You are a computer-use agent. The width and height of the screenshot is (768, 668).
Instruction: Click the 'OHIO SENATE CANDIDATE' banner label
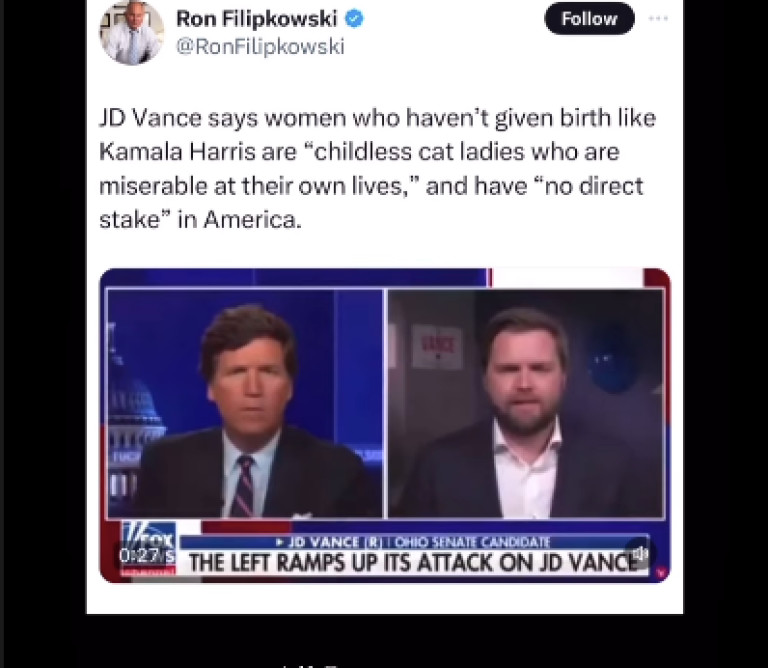pyautogui.click(x=472, y=543)
